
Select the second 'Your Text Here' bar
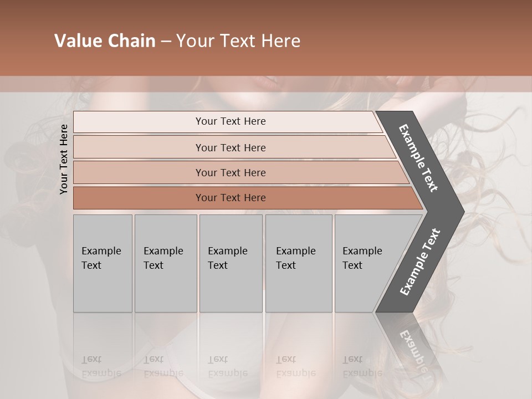[x=234, y=147]
